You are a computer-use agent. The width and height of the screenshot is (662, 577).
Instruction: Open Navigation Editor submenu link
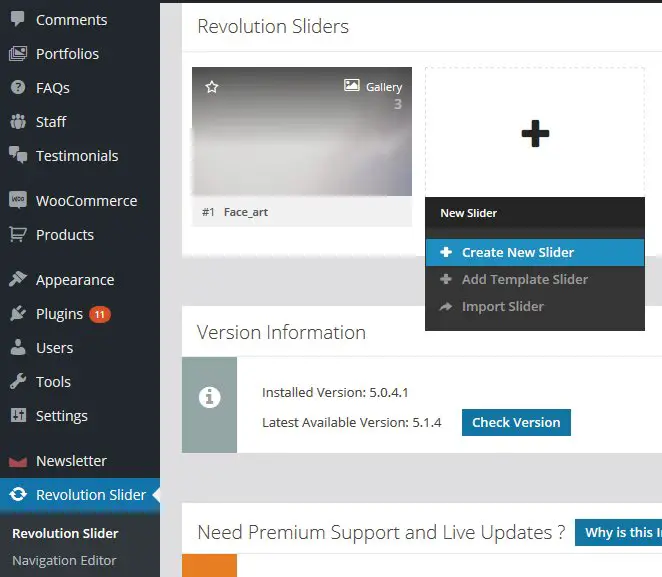pyautogui.click(x=64, y=561)
